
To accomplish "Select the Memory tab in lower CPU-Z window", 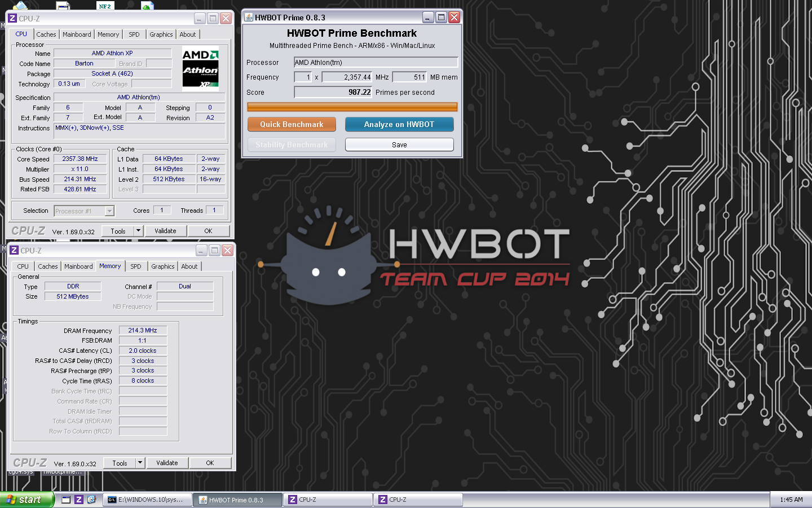I will pos(110,266).
